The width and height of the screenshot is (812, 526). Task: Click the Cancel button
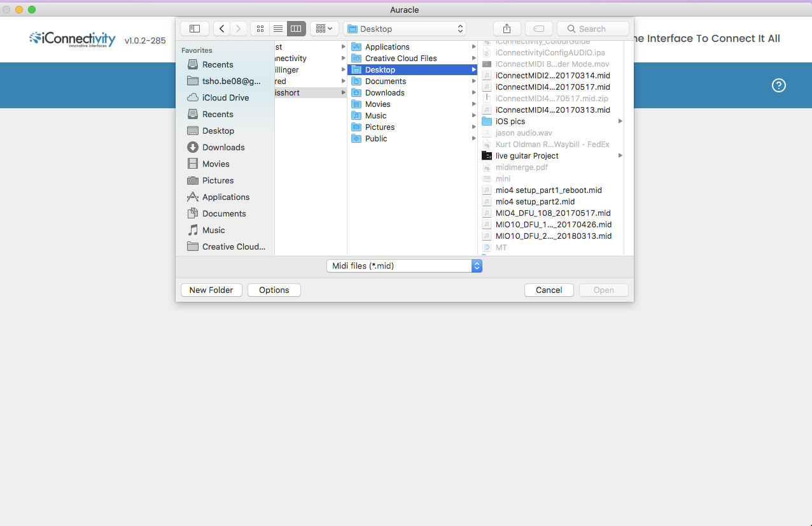549,290
